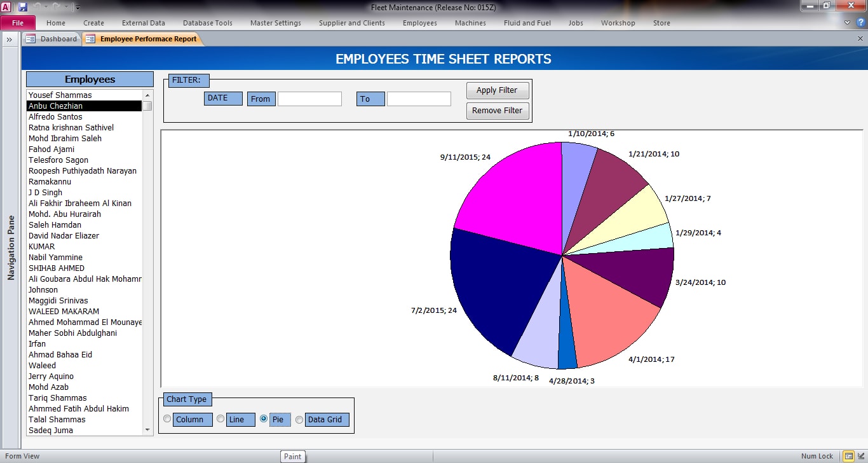The height and width of the screenshot is (463, 868).
Task: Expand the Navigation Pane with double chevron
Action: point(10,39)
